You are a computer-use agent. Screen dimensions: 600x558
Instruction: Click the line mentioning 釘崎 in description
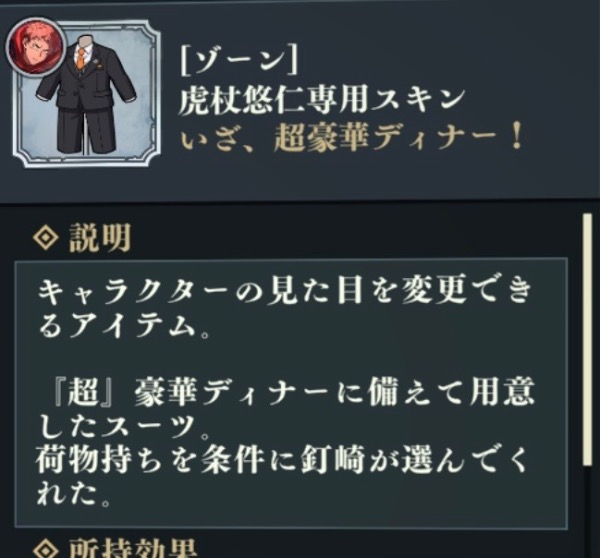[x=282, y=459]
